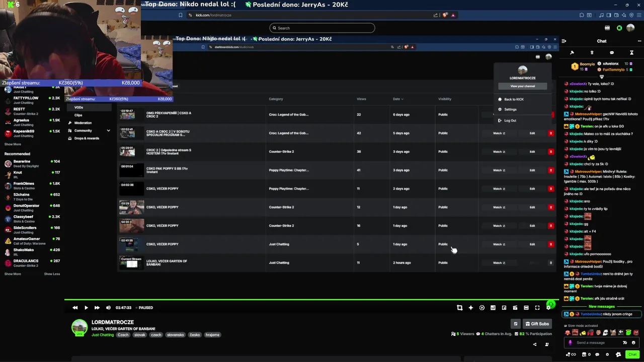
Task: Expand Recommended list with lower Show More
Action: [x=13, y=274]
